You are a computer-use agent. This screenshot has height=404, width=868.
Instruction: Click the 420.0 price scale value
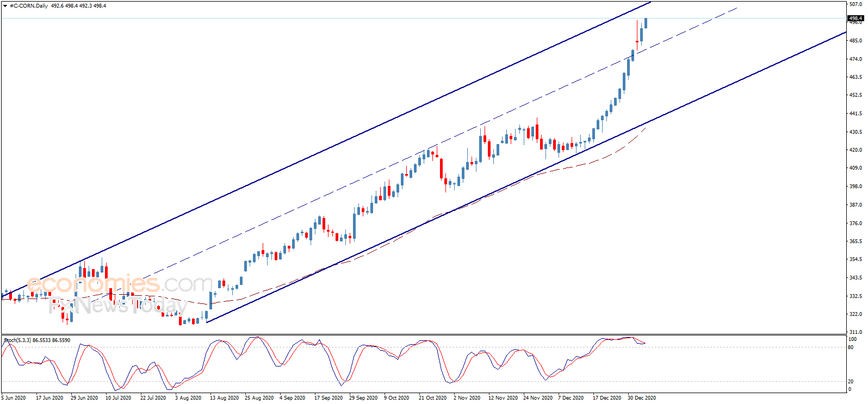(x=856, y=150)
